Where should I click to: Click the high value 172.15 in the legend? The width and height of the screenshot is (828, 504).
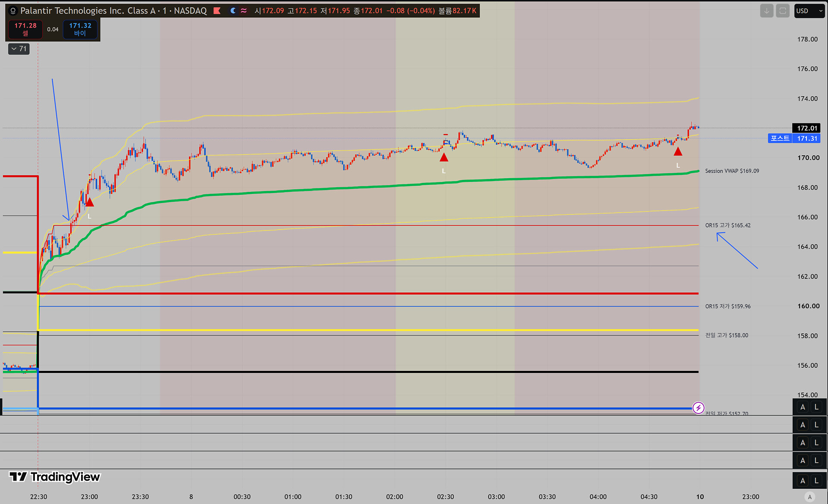tap(306, 11)
